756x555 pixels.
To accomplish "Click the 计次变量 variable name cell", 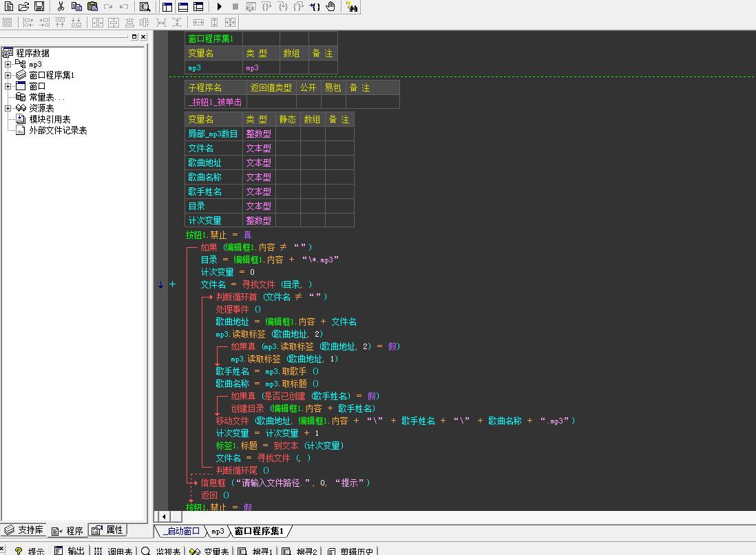I will pyautogui.click(x=213, y=220).
